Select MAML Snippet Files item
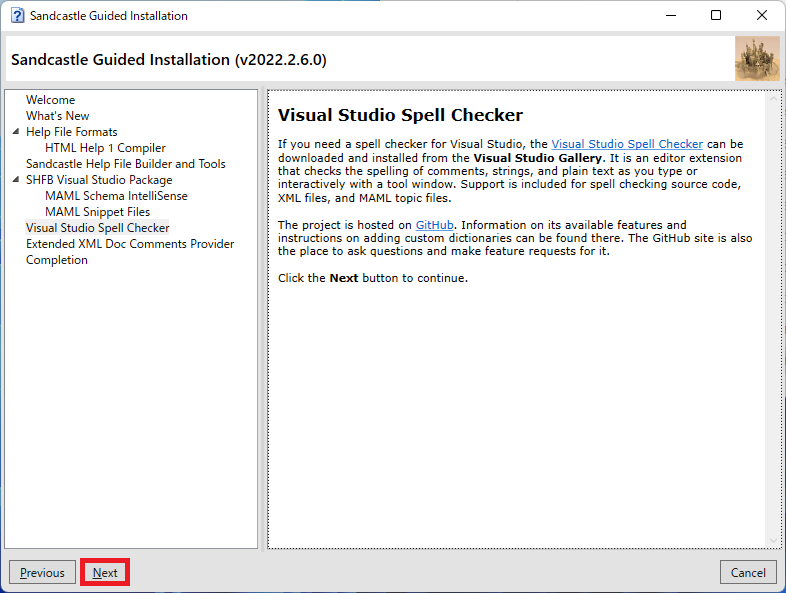This screenshot has width=786, height=593. click(x=97, y=212)
